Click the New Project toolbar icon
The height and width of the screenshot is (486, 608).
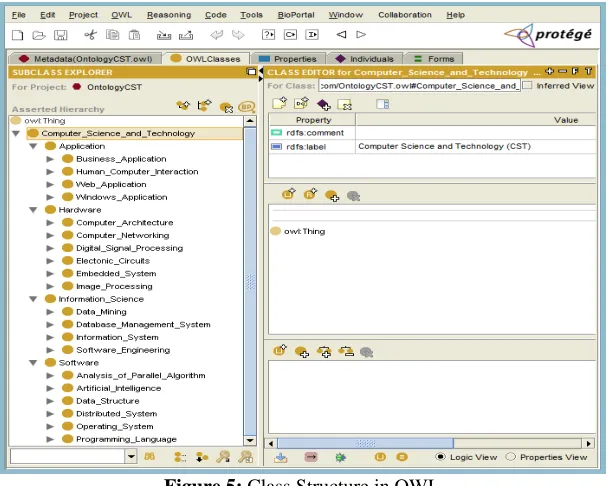(x=17, y=35)
